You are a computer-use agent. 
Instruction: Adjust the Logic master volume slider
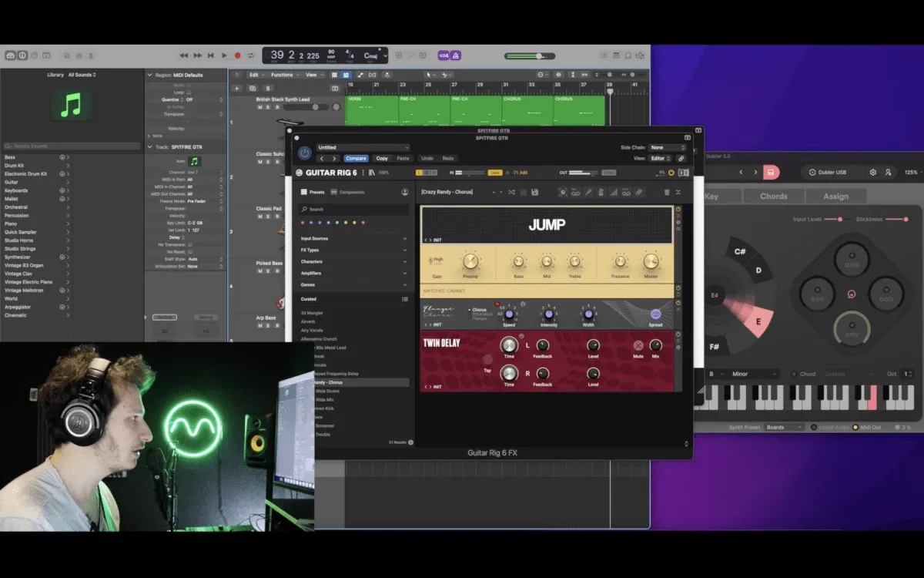pos(530,55)
